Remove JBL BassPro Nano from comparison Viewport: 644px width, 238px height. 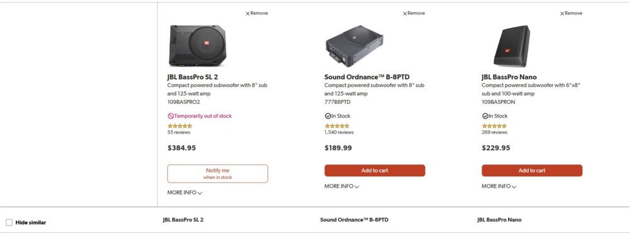coord(571,13)
